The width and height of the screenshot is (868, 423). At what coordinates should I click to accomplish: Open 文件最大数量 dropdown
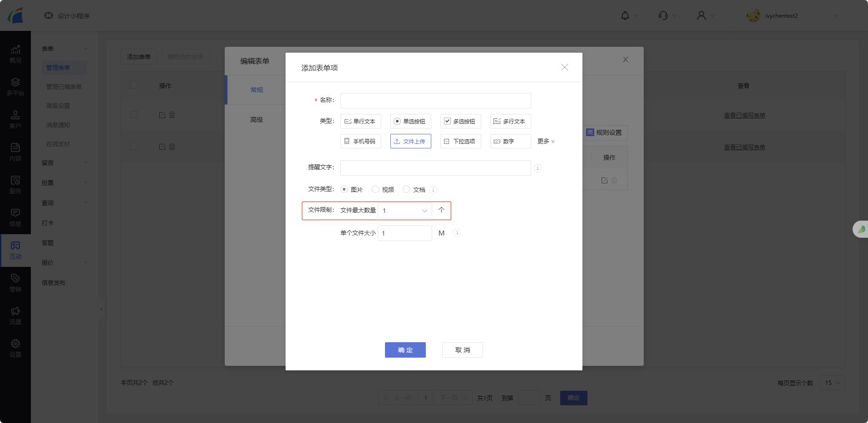[x=405, y=211]
